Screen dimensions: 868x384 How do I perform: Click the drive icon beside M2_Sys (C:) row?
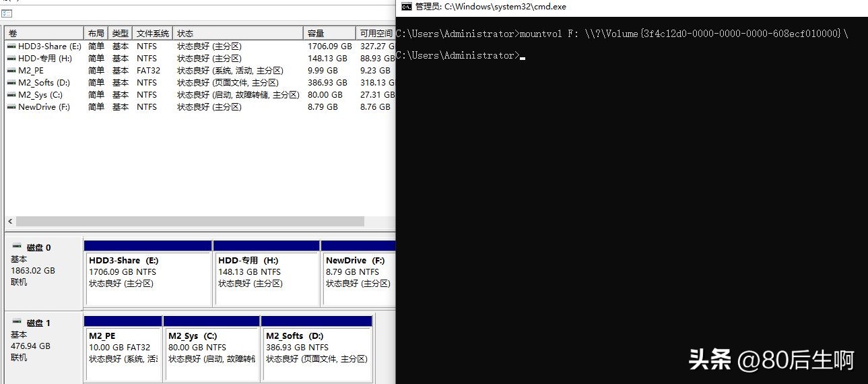tap(11, 95)
